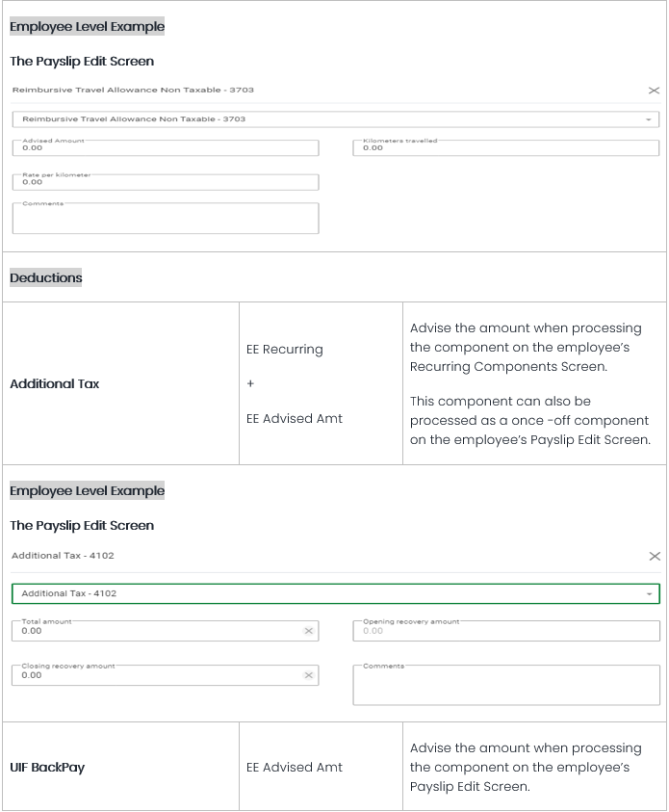Click into the Total amount field
This screenshot has width=669, height=812.
click(x=154, y=631)
